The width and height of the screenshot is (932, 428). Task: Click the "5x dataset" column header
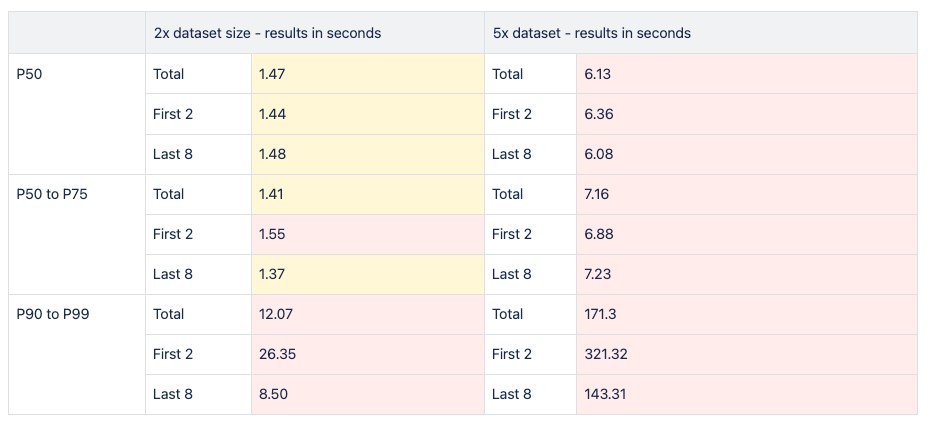(591, 33)
